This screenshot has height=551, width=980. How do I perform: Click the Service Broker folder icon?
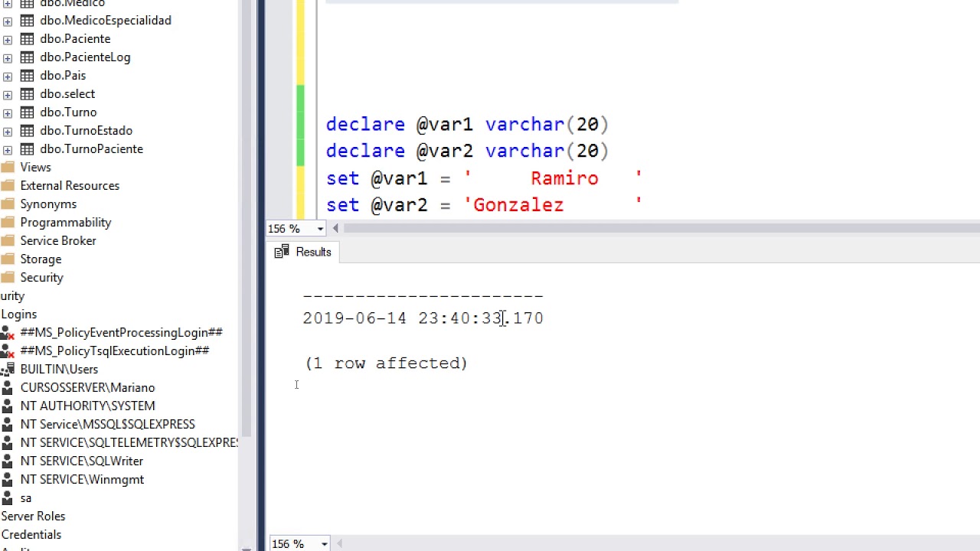click(x=8, y=240)
